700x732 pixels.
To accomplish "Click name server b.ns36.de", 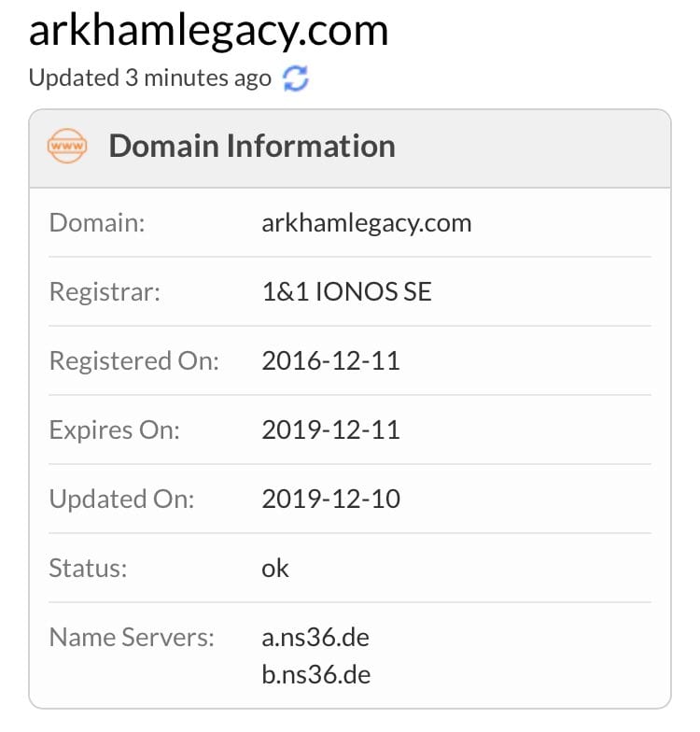I will click(316, 674).
